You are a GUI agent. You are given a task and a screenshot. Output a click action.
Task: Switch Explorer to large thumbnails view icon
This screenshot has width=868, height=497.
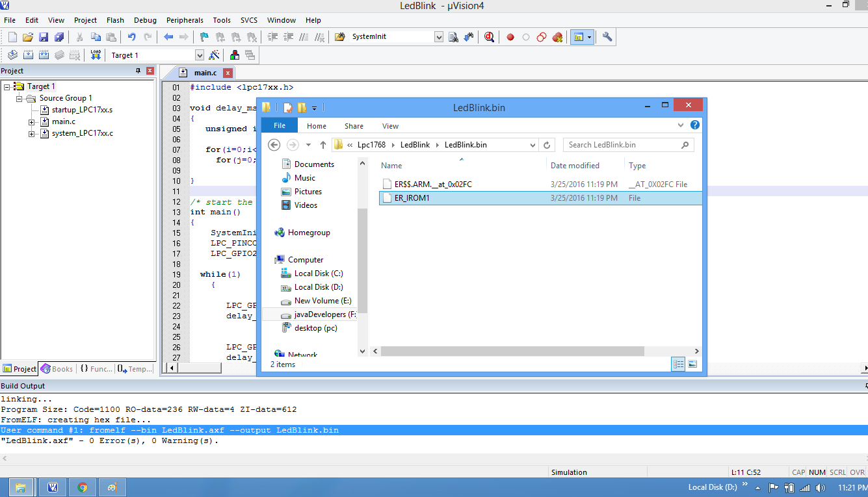(x=692, y=364)
